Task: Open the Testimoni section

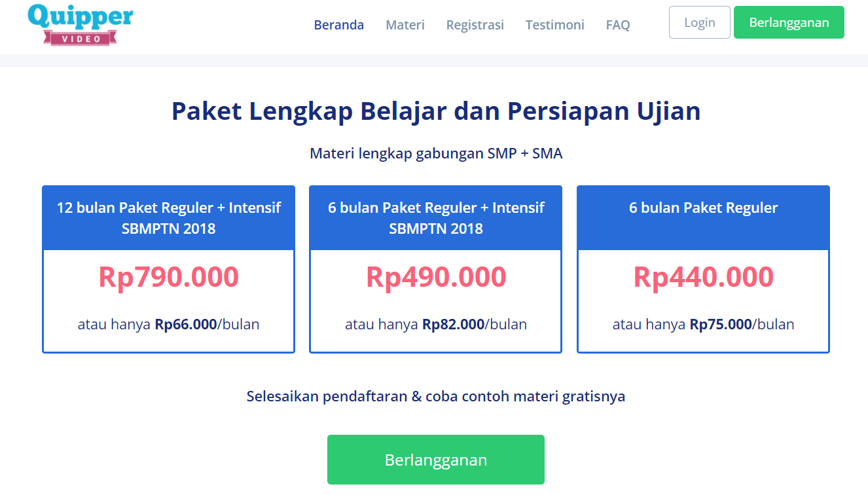Action: [x=554, y=25]
